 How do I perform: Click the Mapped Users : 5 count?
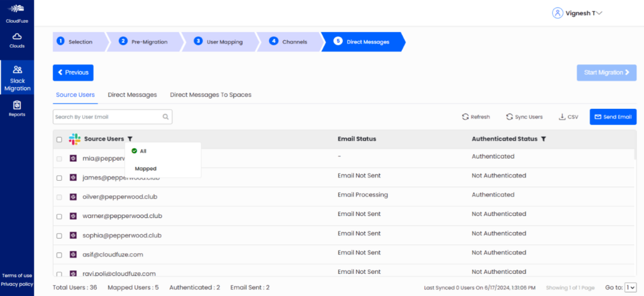pos(133,287)
